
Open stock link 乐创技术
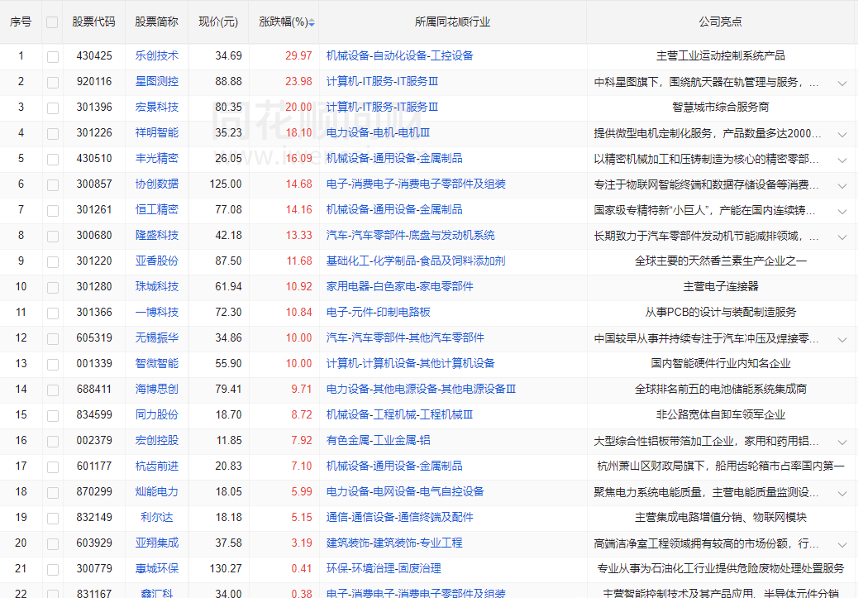pyautogui.click(x=157, y=55)
